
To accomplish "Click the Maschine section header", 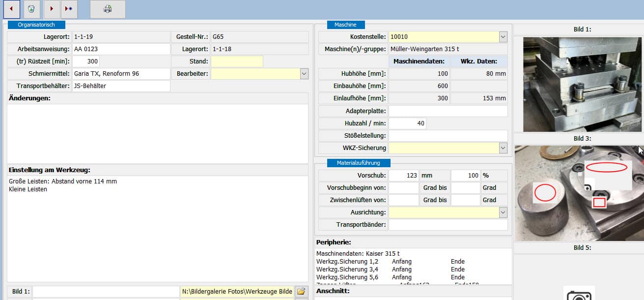I will 345,25.
